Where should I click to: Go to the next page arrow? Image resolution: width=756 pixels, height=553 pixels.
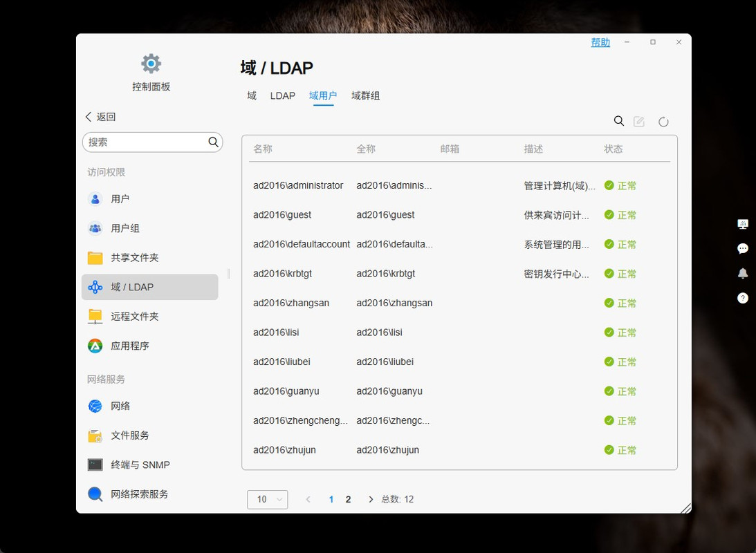370,500
